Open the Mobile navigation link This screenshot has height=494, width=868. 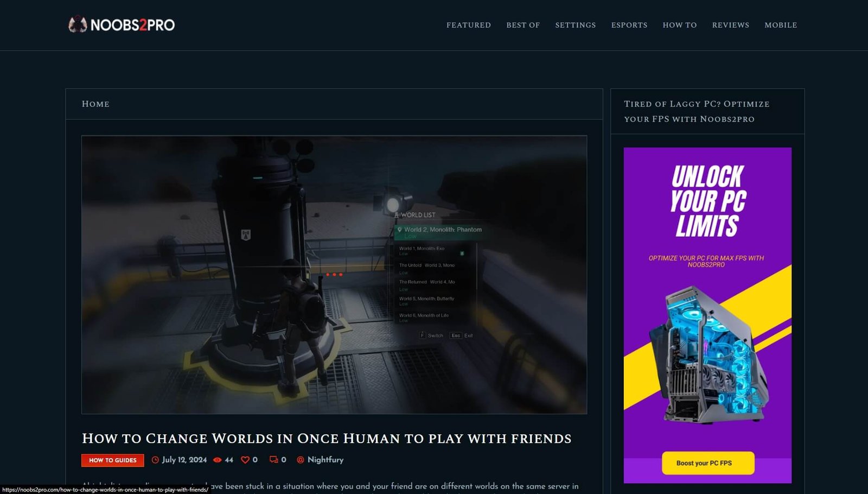click(780, 25)
